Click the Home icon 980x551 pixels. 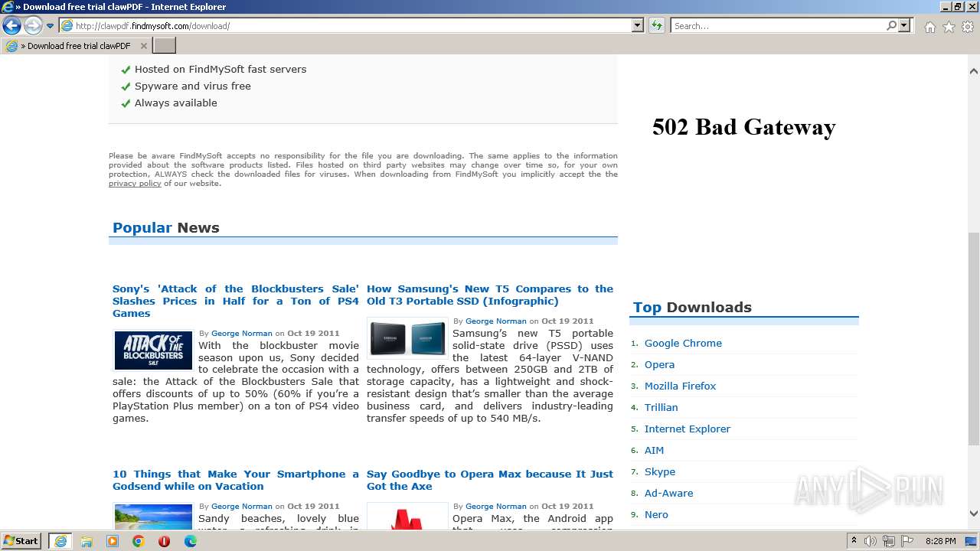click(x=929, y=27)
